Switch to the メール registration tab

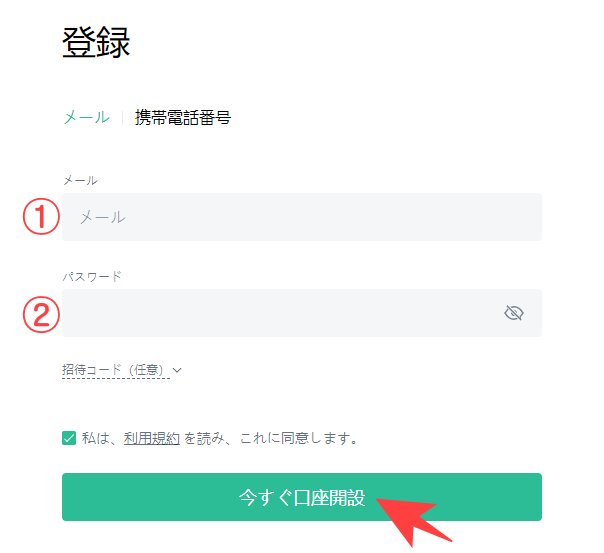click(86, 117)
